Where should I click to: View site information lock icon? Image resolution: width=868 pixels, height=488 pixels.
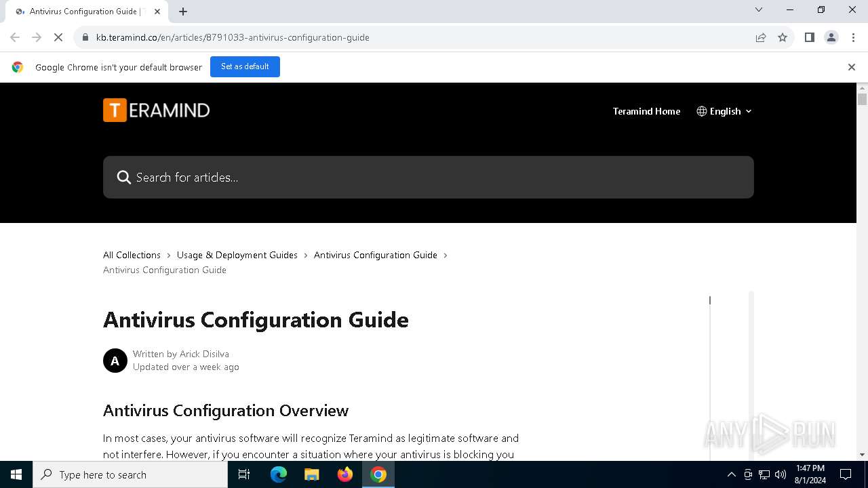pyautogui.click(x=85, y=37)
